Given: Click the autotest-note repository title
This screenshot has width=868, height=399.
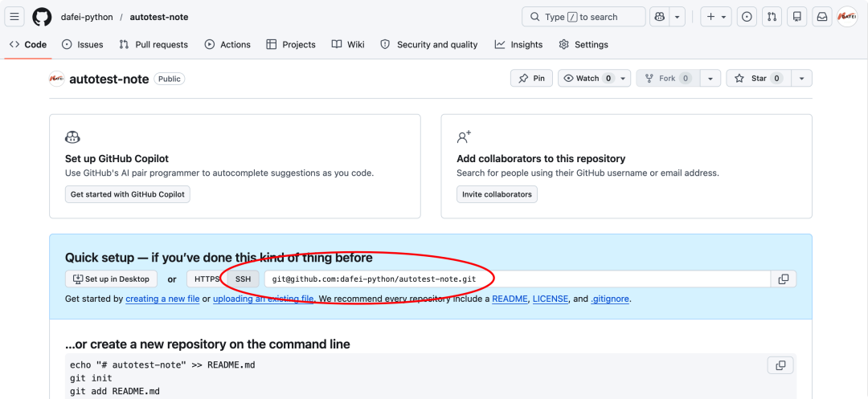Looking at the screenshot, I should 109,79.
